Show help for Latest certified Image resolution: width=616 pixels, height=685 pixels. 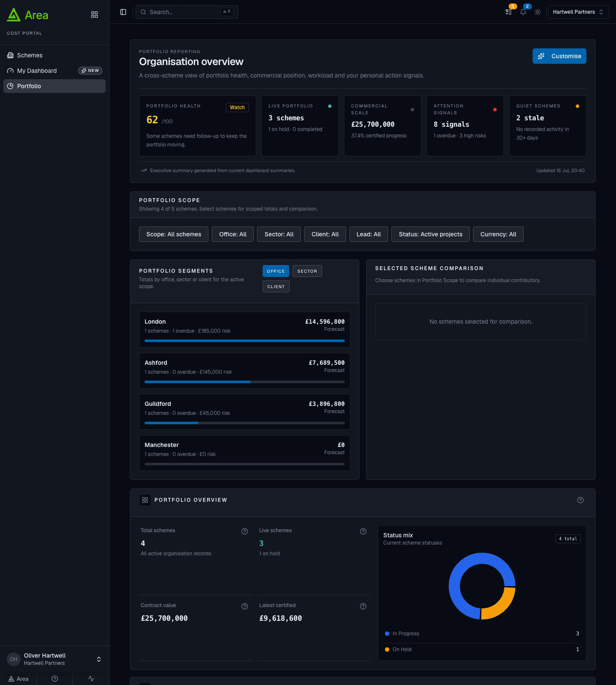pyautogui.click(x=363, y=606)
